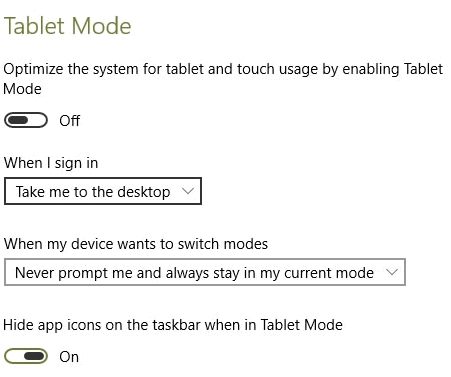451x377 pixels.
Task: Click the 'Take me to the desktop' text
Action: [93, 192]
